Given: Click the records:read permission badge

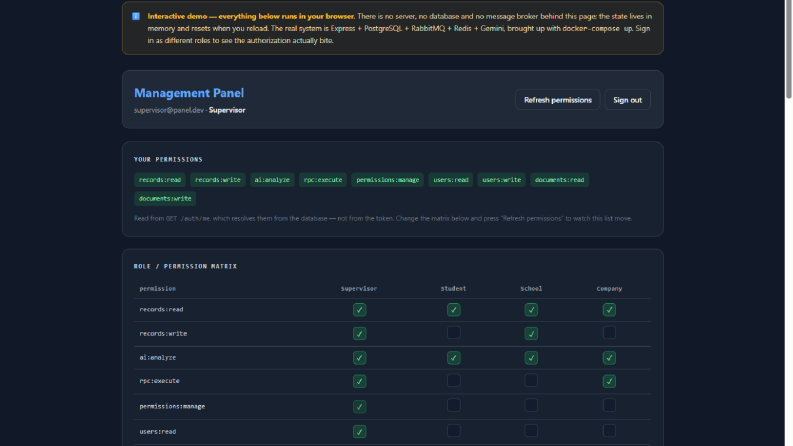Looking at the screenshot, I should click(160, 180).
